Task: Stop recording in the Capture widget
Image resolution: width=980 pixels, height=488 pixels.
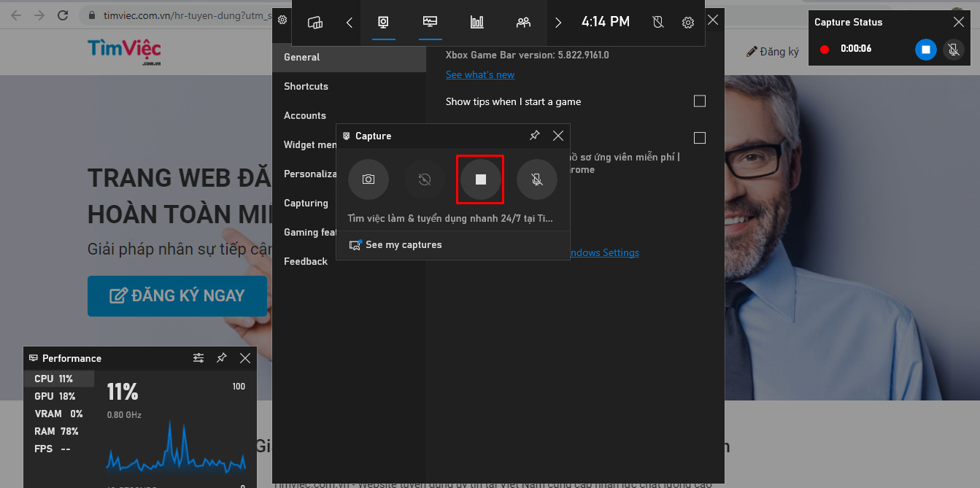Action: (480, 179)
